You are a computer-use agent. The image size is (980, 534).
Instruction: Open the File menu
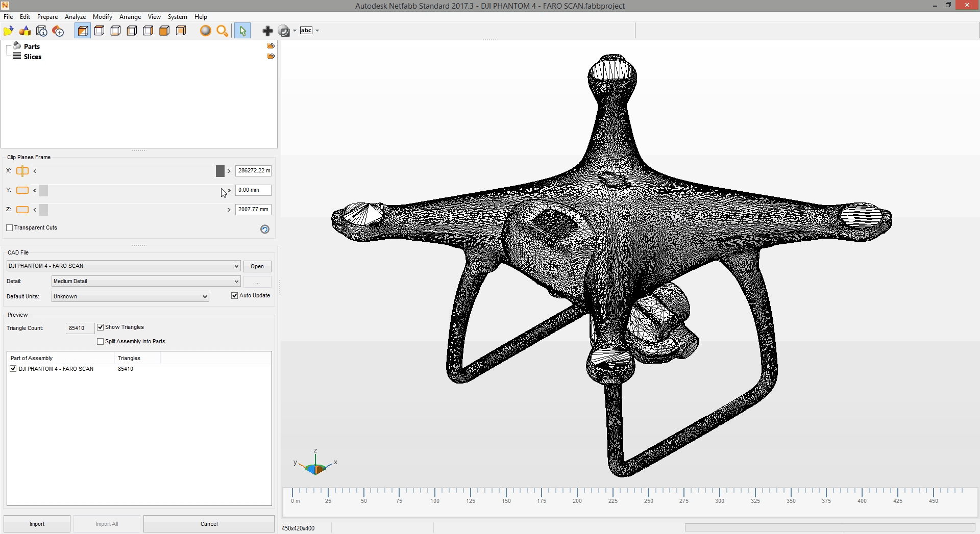(8, 17)
